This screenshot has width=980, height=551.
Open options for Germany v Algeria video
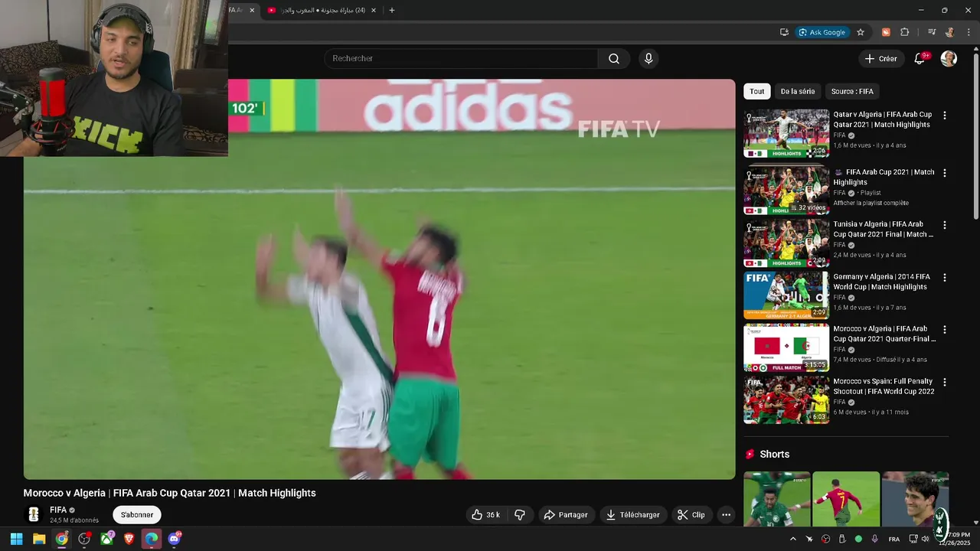(x=944, y=278)
